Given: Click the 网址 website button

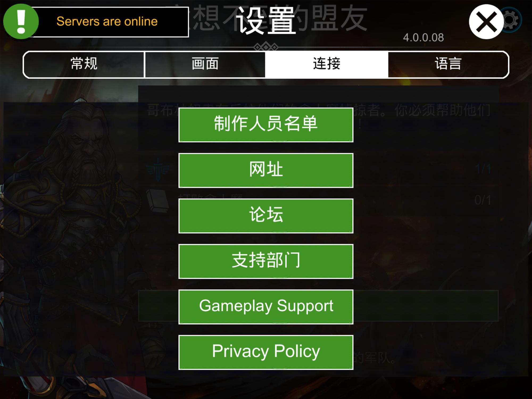Looking at the screenshot, I should [x=266, y=170].
